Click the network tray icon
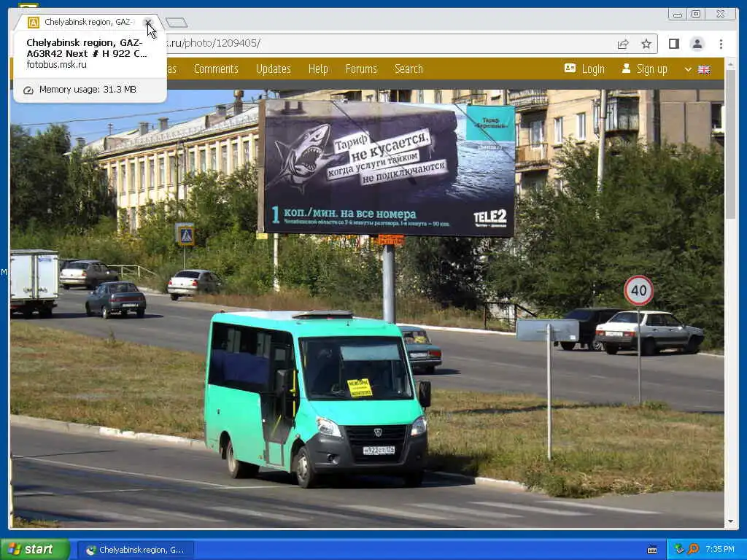Image resolution: width=747 pixels, height=560 pixels. click(x=679, y=550)
